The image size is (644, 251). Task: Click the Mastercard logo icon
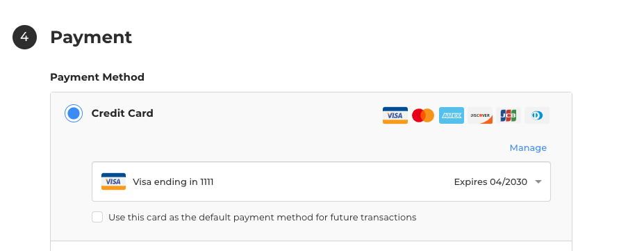423,115
